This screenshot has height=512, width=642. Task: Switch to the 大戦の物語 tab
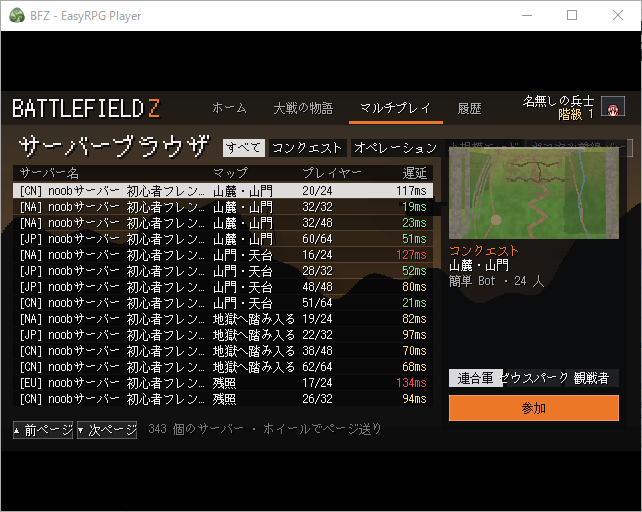click(x=303, y=108)
